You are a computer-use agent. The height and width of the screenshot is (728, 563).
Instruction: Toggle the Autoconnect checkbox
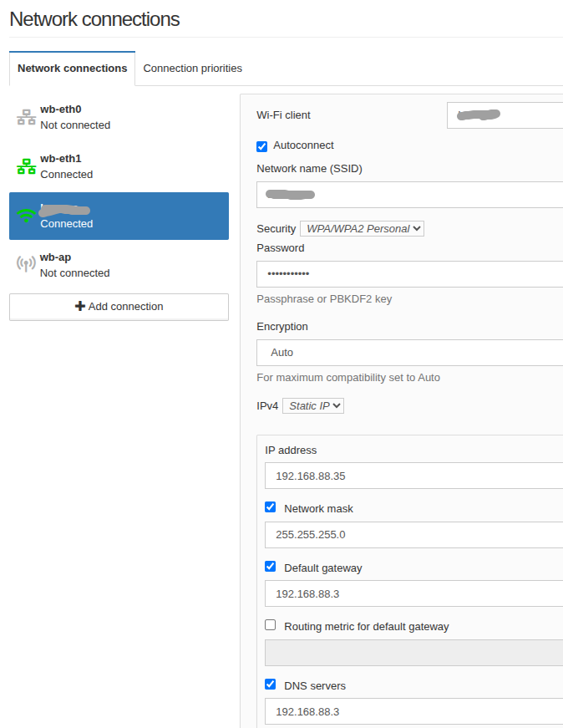262,146
